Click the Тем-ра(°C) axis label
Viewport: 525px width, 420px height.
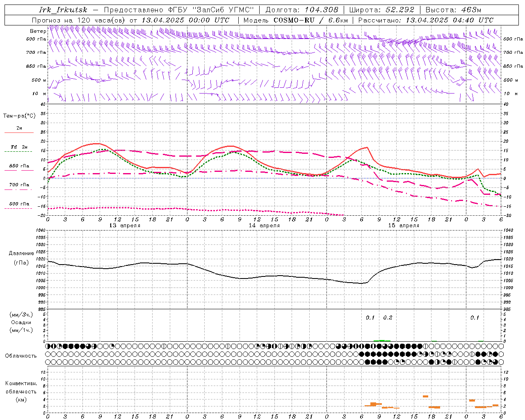[x=19, y=116]
